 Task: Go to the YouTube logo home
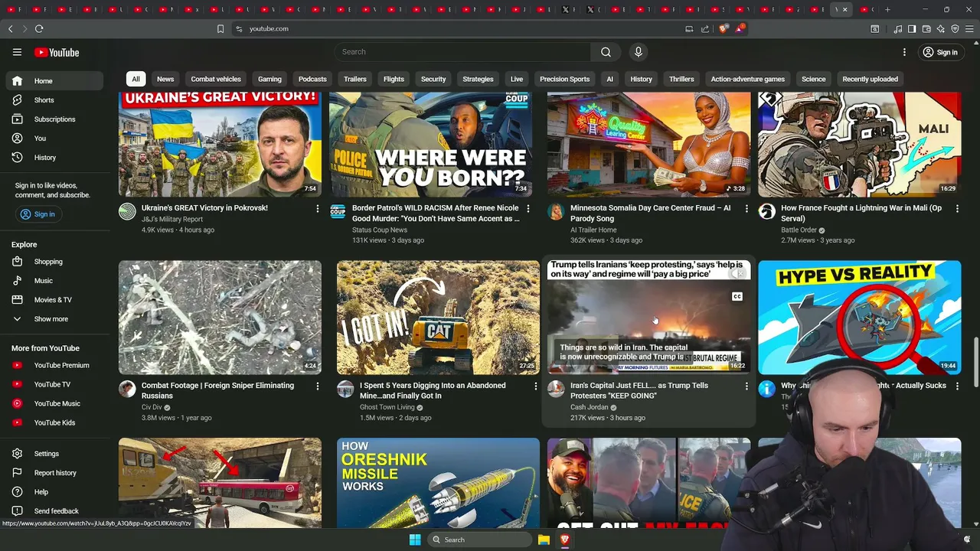pyautogui.click(x=57, y=52)
